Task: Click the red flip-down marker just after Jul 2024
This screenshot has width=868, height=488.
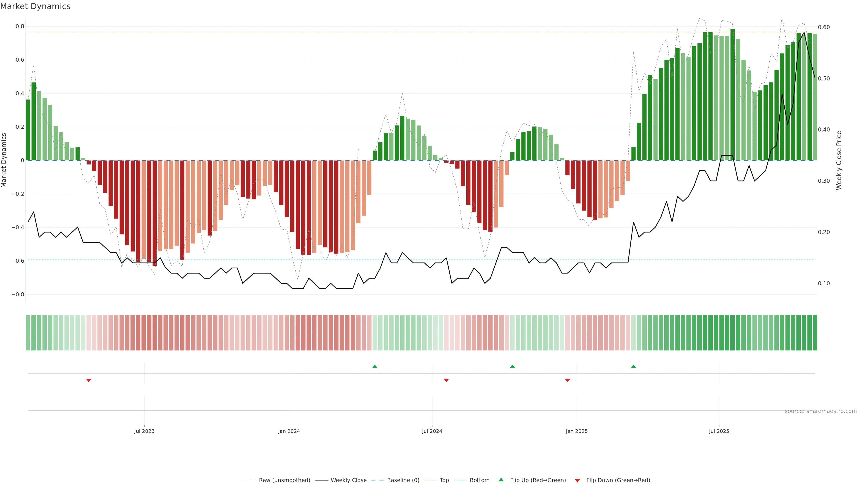Action: tap(446, 380)
